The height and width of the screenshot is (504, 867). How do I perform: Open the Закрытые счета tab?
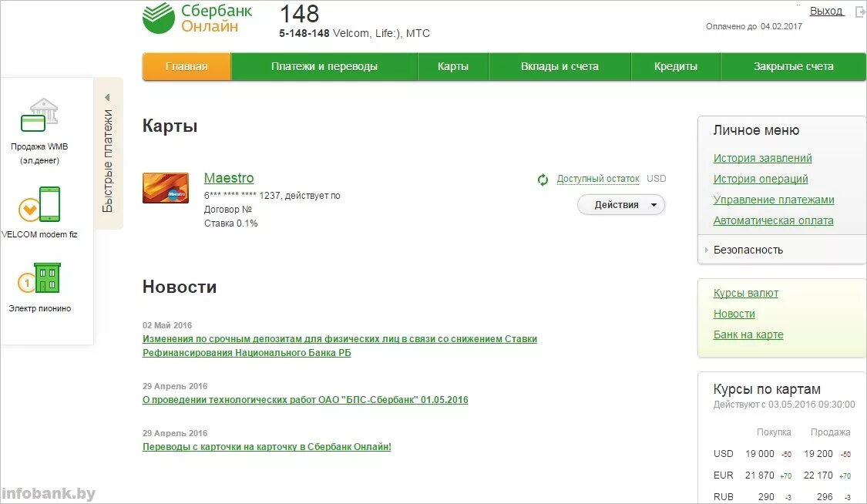tap(794, 66)
